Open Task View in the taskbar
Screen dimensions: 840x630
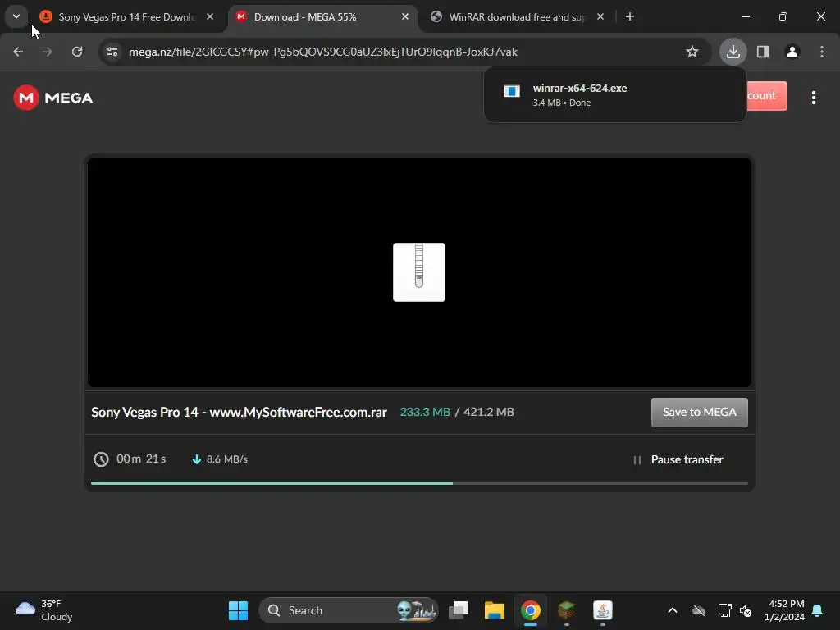click(x=459, y=610)
